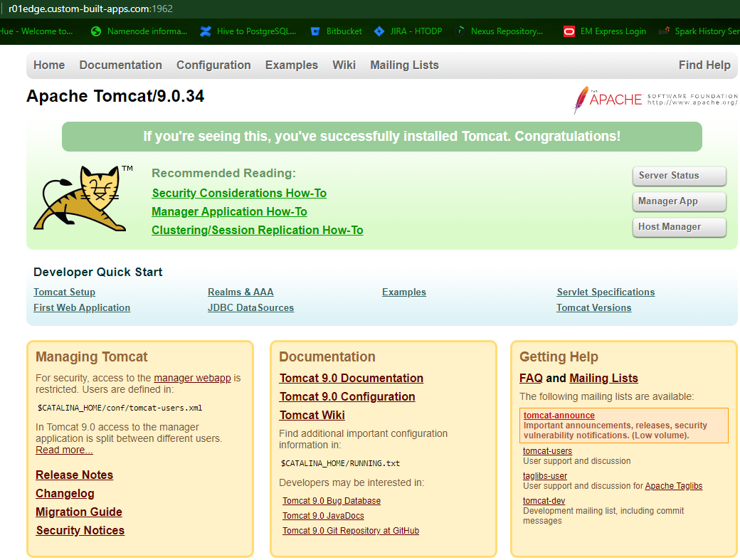Open the Realms & AAA link
The image size is (740, 560).
click(x=240, y=292)
